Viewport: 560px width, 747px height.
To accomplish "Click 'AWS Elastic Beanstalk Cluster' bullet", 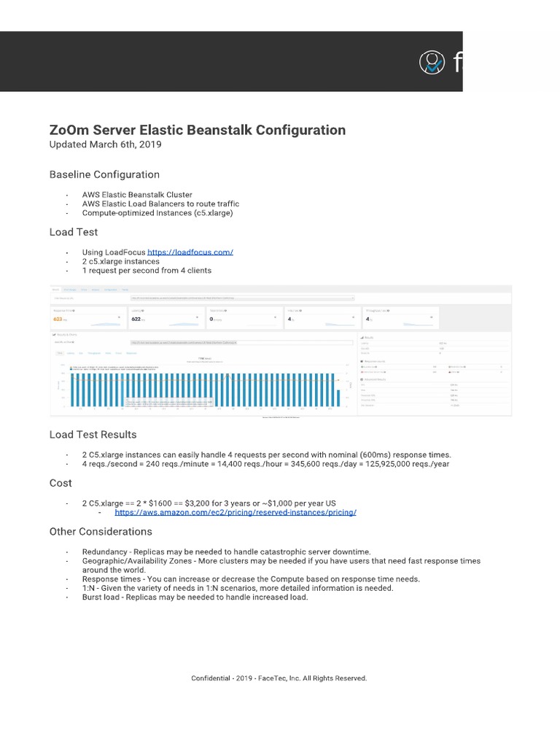I will [x=137, y=194].
